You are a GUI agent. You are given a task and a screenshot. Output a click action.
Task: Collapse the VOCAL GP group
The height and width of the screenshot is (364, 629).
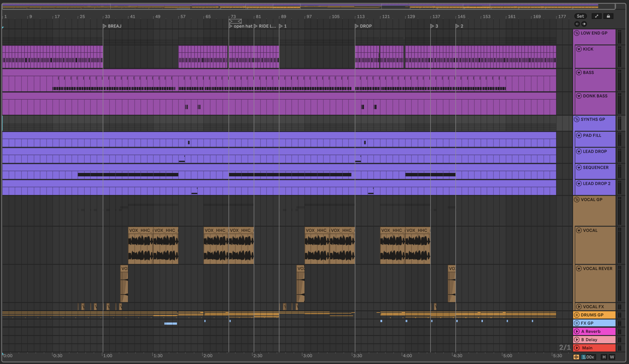coord(577,200)
